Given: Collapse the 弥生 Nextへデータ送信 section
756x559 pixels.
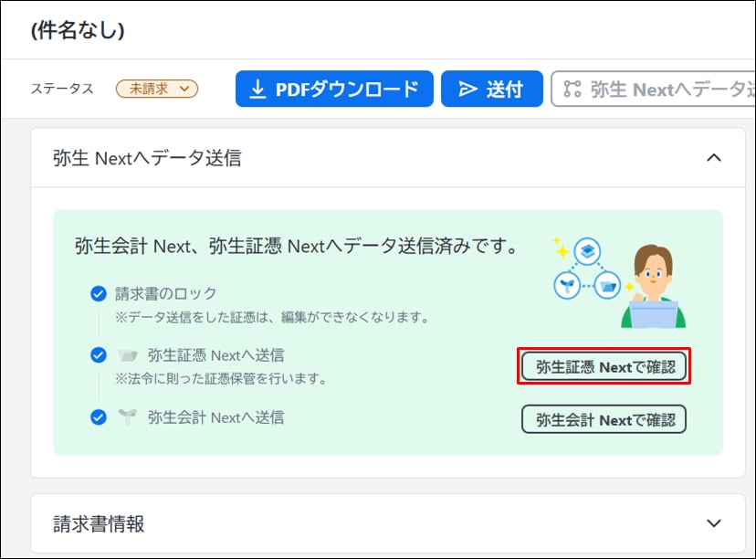Looking at the screenshot, I should (714, 158).
